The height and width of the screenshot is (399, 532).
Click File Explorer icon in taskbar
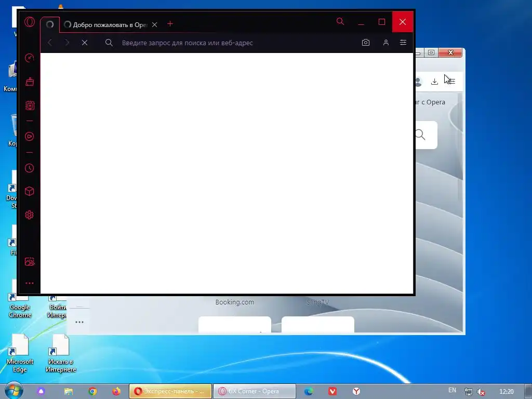pos(68,391)
